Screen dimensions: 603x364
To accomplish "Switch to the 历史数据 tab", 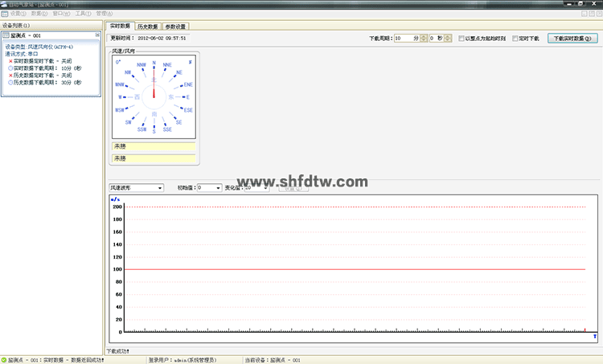I will [148, 27].
